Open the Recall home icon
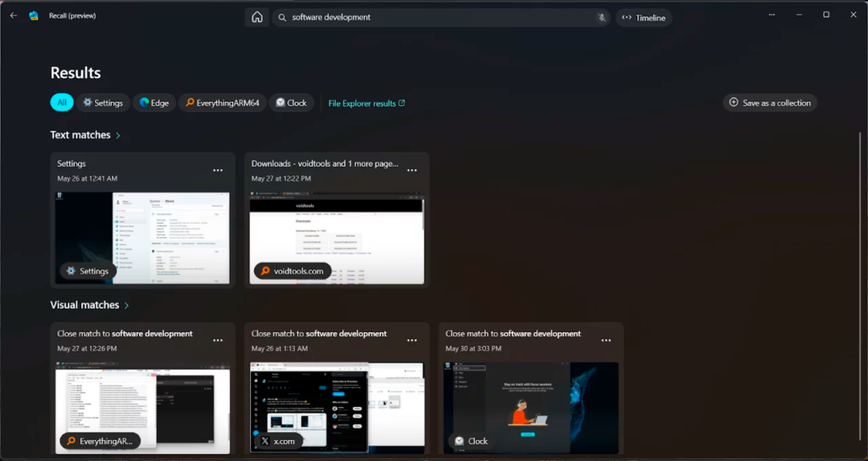This screenshot has width=868, height=461. tap(257, 17)
